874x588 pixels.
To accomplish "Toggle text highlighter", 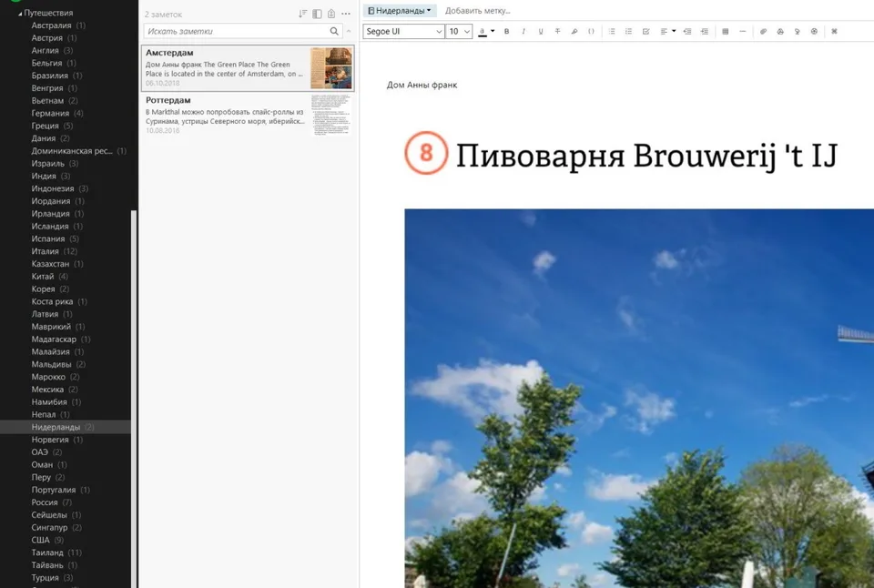I will [574, 31].
